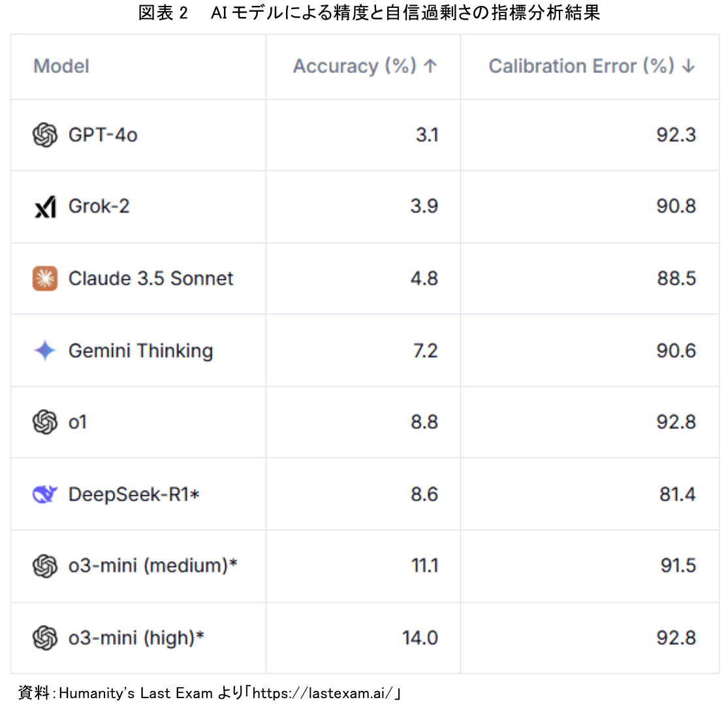Select the Grok-2 model name
This screenshot has width=728, height=704.
[99, 207]
